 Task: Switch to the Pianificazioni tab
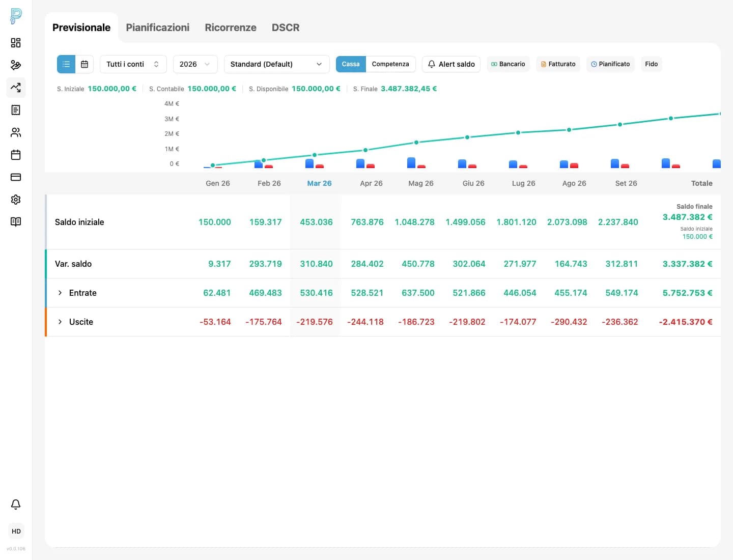point(158,27)
